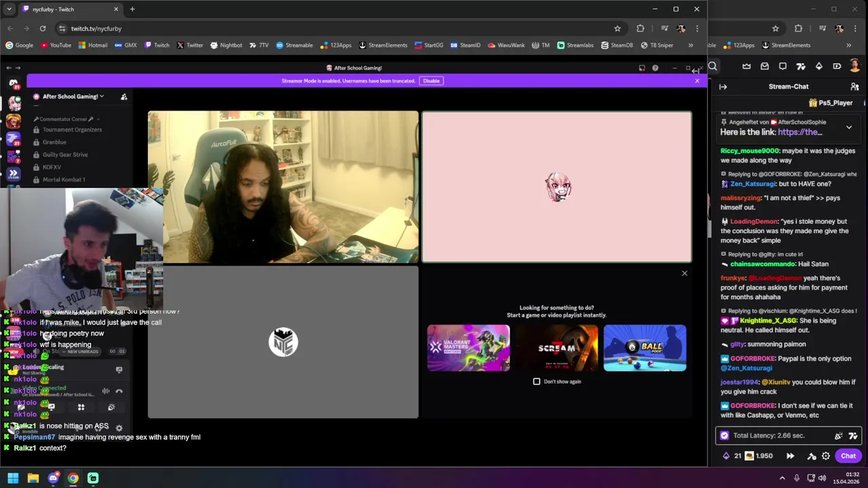
Task: Close the Looking for something to do panel
Action: (684, 273)
